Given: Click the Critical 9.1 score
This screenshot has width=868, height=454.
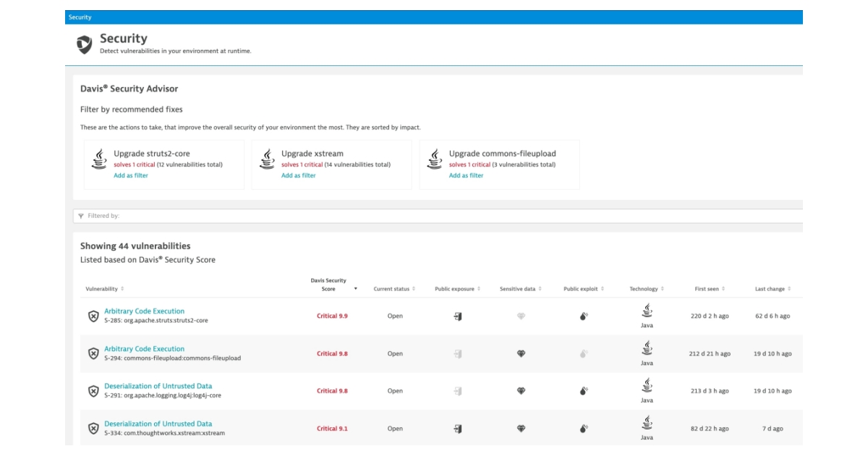Looking at the screenshot, I should coord(332,429).
